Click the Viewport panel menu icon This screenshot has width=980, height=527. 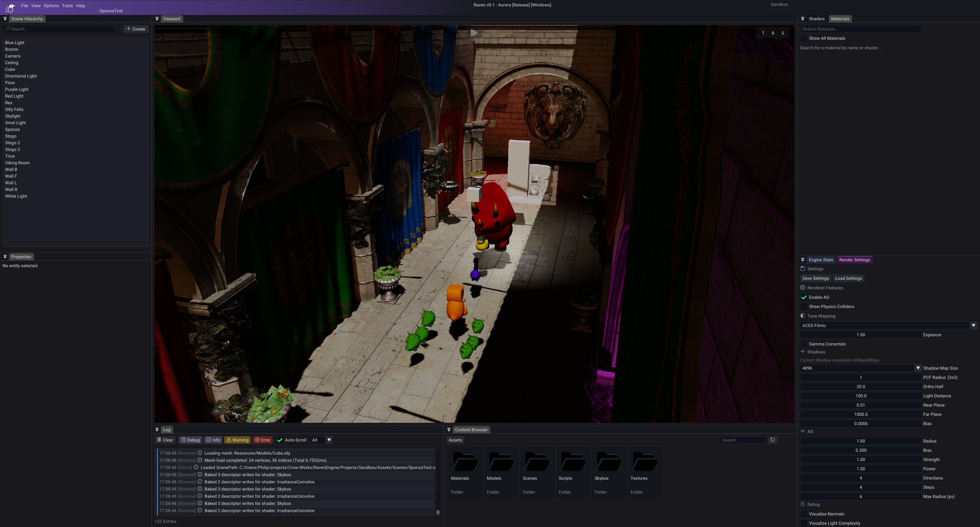[157, 19]
